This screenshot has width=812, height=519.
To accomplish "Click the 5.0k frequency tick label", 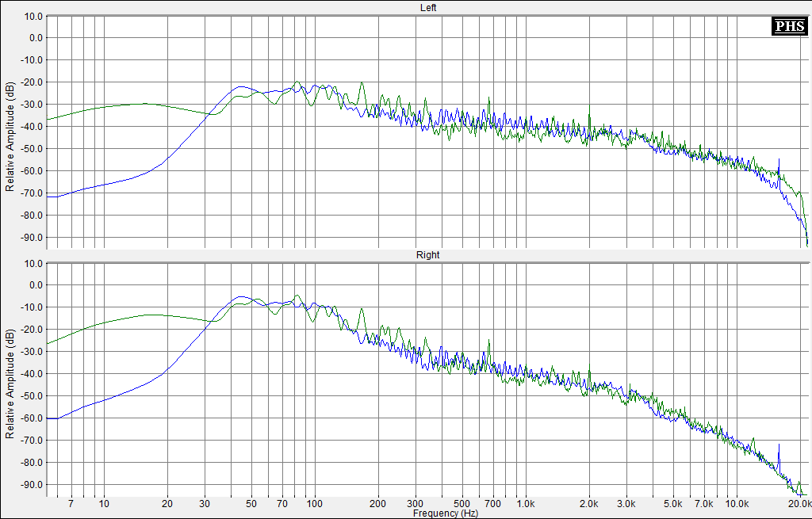I will tap(673, 504).
